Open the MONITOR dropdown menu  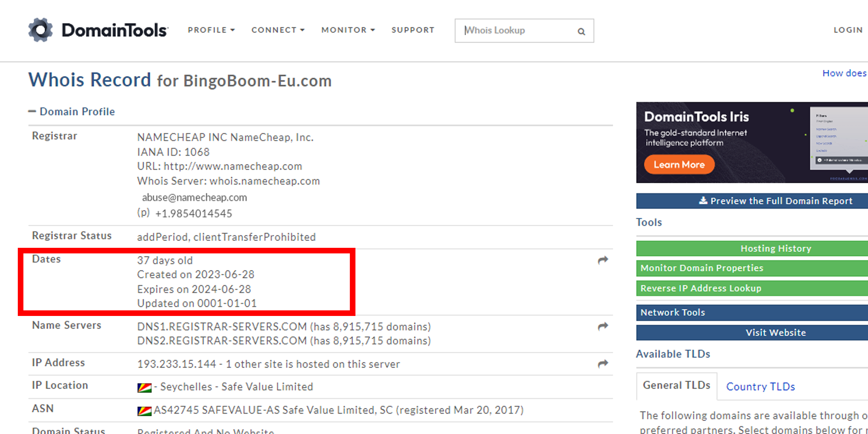click(x=348, y=30)
